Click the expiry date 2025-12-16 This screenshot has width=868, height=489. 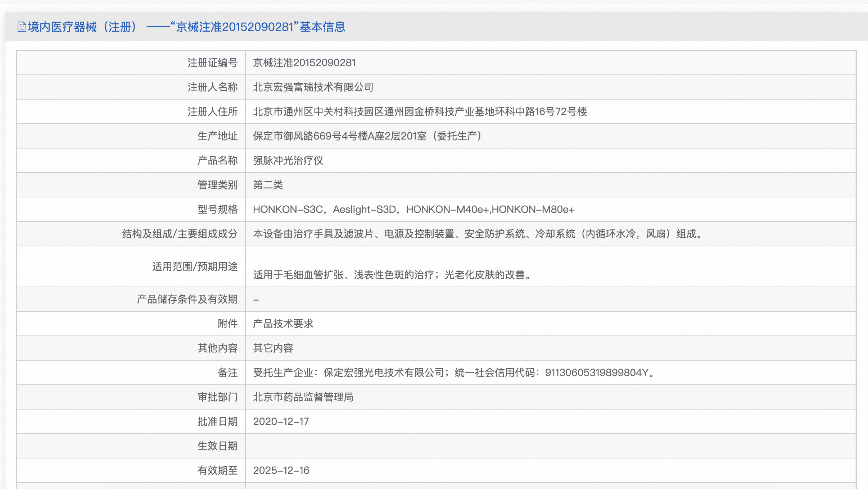coord(281,471)
